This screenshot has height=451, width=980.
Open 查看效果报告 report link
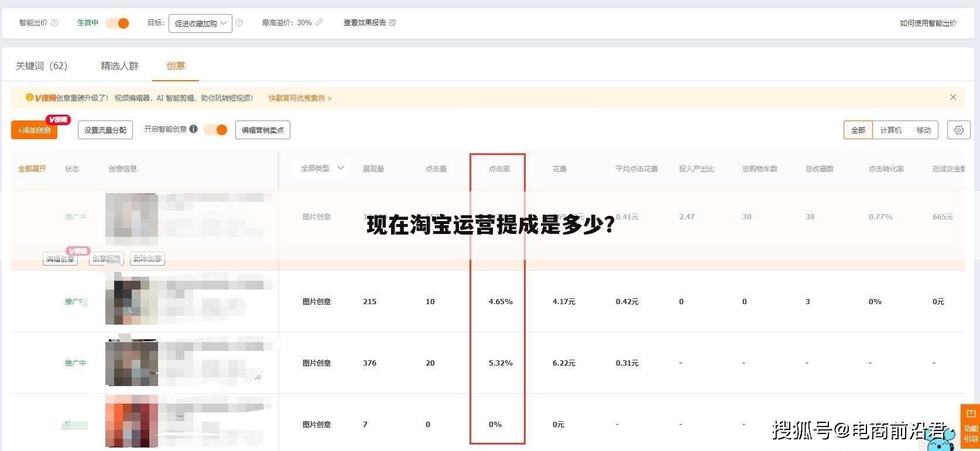[x=369, y=22]
